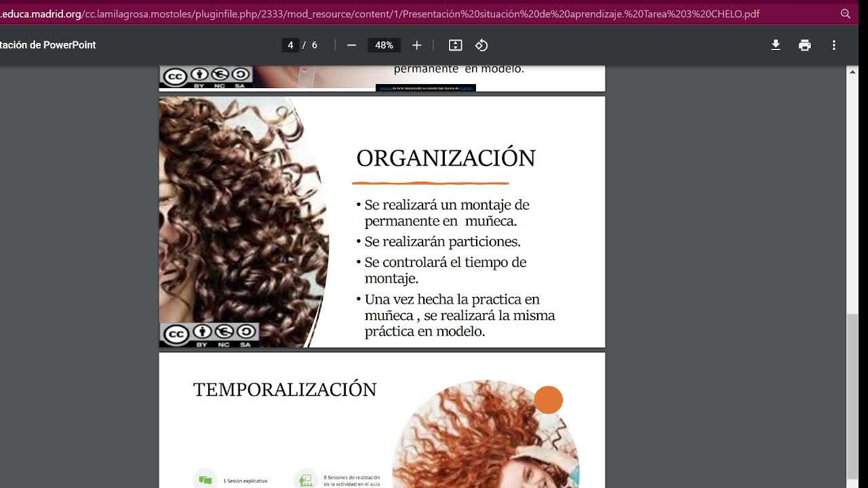Zoom out of the PDF document

(x=351, y=45)
